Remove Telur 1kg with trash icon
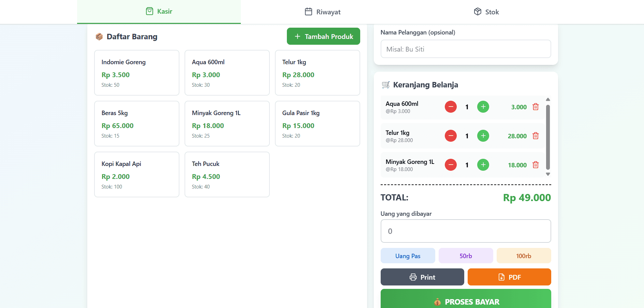 536,136
